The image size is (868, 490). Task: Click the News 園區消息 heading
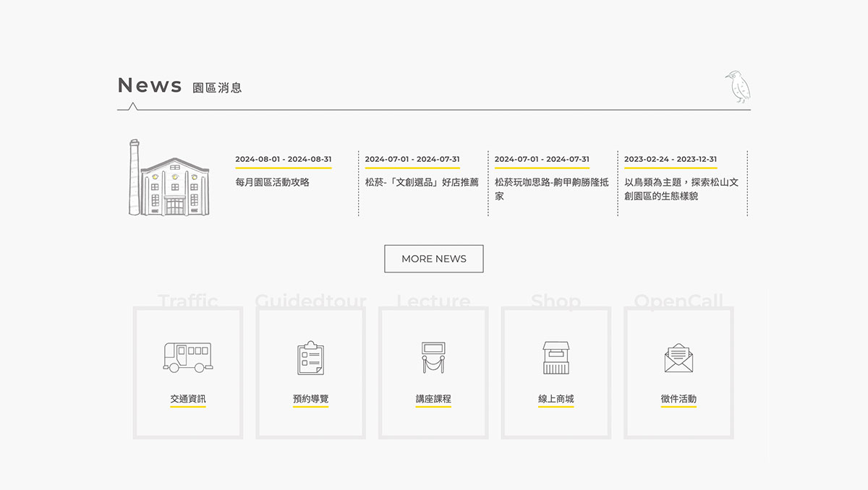181,86
